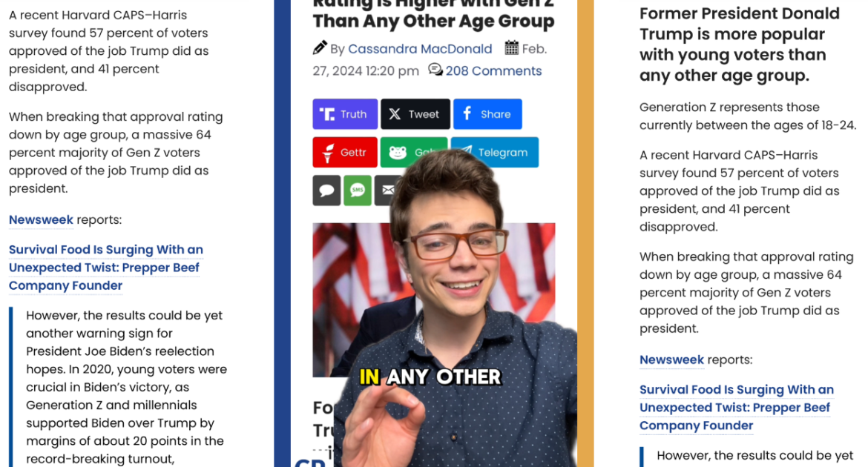Viewport: 868px width, 467px height.
Task: Open Survival Food link in left column
Action: [x=106, y=268]
